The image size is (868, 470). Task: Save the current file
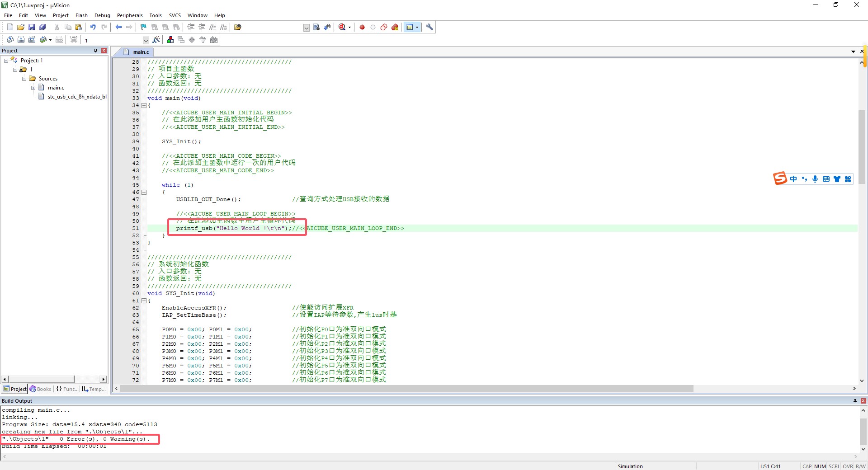pos(32,27)
